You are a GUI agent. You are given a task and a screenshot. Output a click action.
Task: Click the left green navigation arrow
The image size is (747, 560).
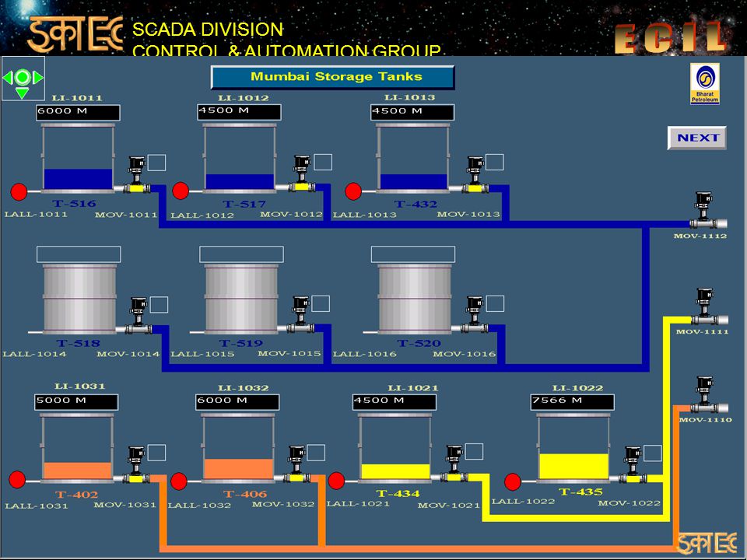(x=7, y=78)
